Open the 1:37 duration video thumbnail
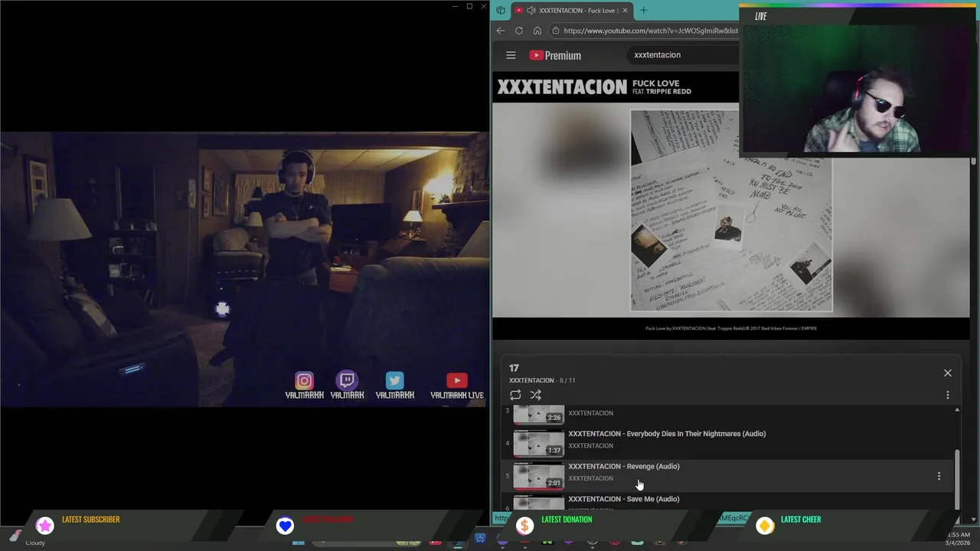Screen dimensions: 980x551 tap(538, 443)
